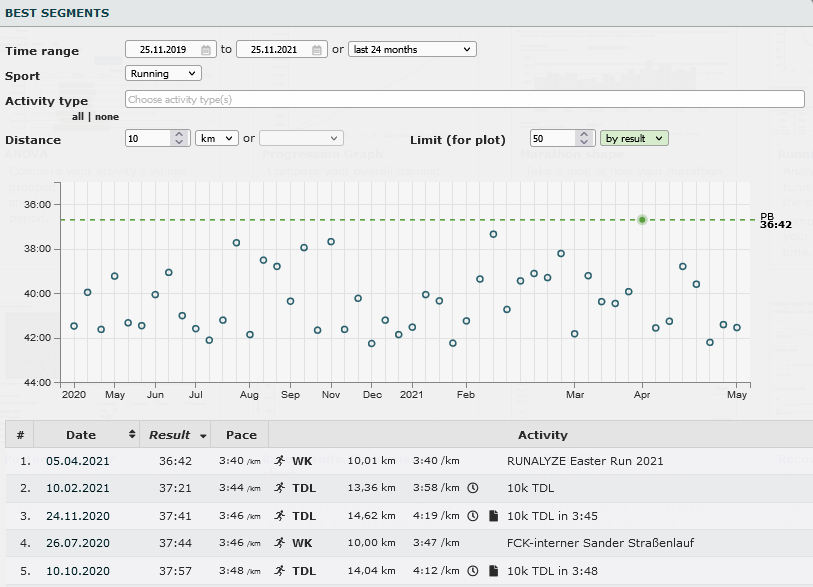Select 'all' activity types link

point(78,117)
